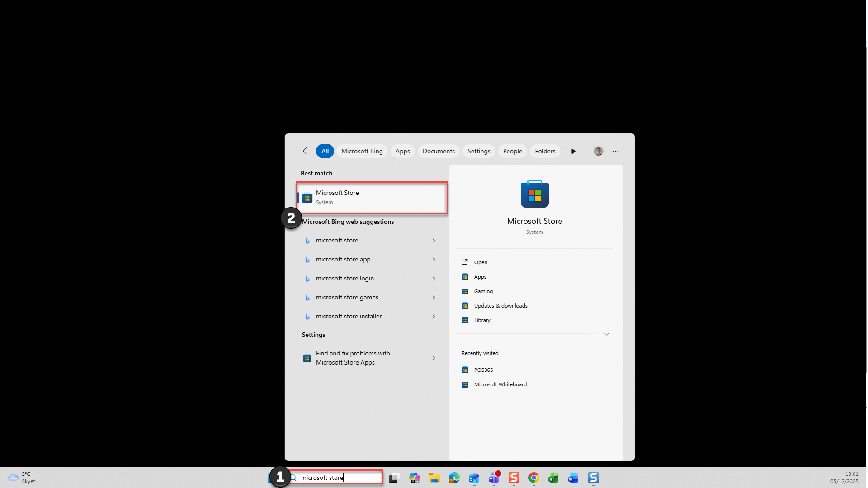Open the weather widget showing 5°C
The width and height of the screenshot is (868, 488).
point(21,478)
